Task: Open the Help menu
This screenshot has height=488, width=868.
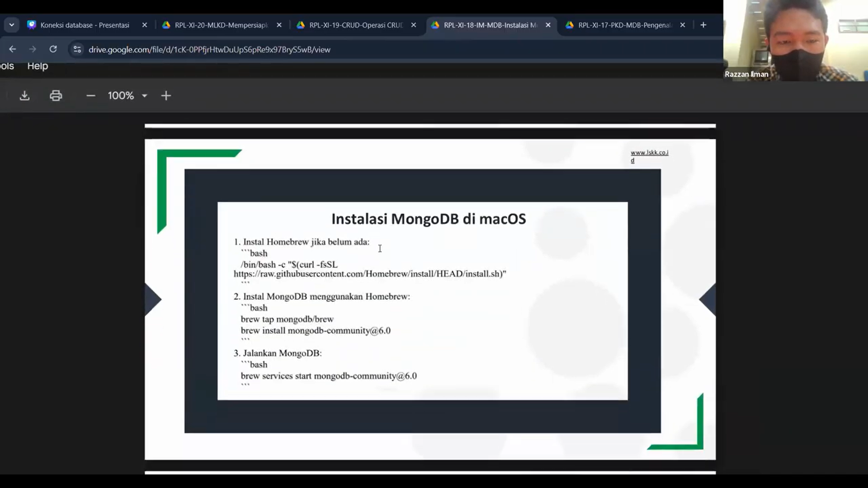Action: pos(38,66)
